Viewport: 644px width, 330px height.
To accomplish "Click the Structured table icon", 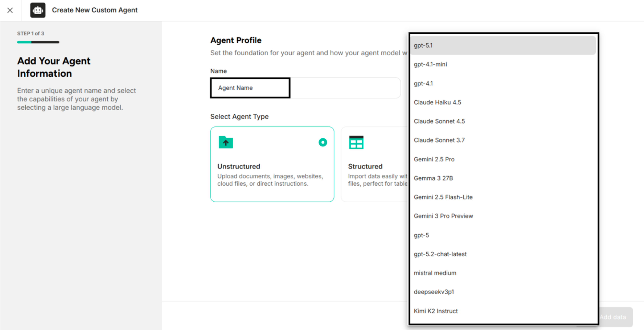I will [x=356, y=142].
